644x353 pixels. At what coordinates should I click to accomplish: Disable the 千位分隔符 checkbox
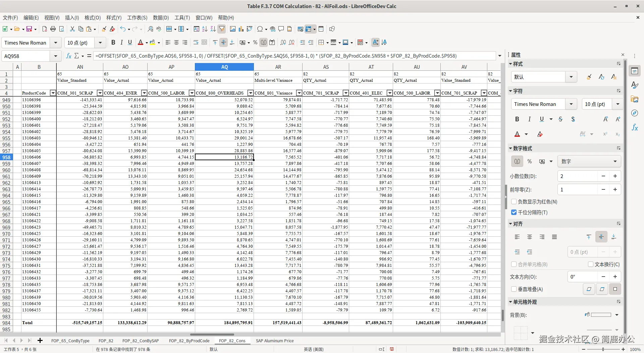[x=514, y=212]
